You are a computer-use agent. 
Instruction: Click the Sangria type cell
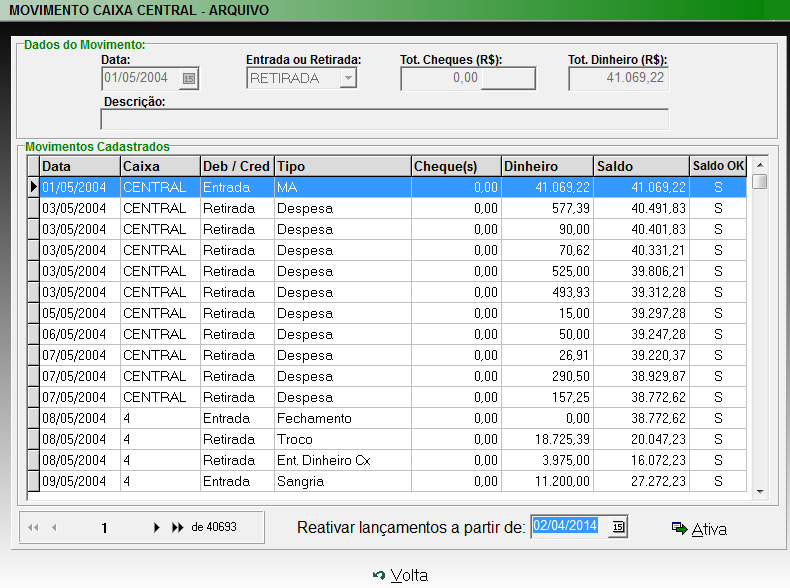click(343, 481)
